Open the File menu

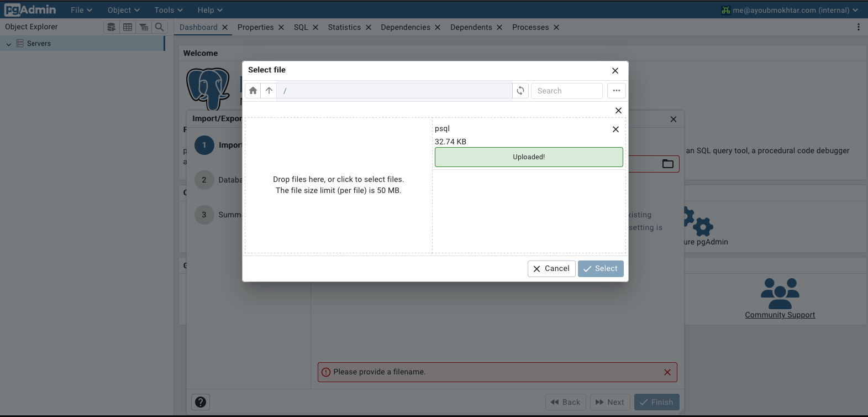[x=81, y=10]
